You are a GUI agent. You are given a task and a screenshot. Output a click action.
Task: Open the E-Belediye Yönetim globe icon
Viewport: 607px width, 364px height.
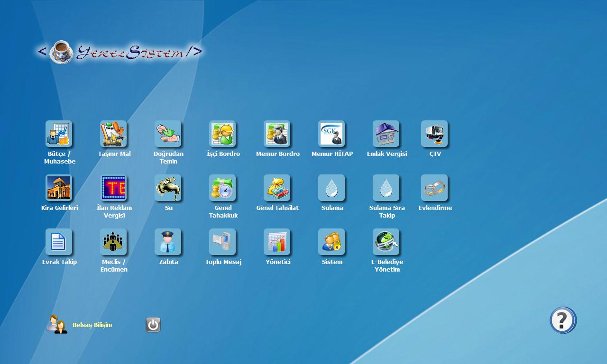pos(386,242)
